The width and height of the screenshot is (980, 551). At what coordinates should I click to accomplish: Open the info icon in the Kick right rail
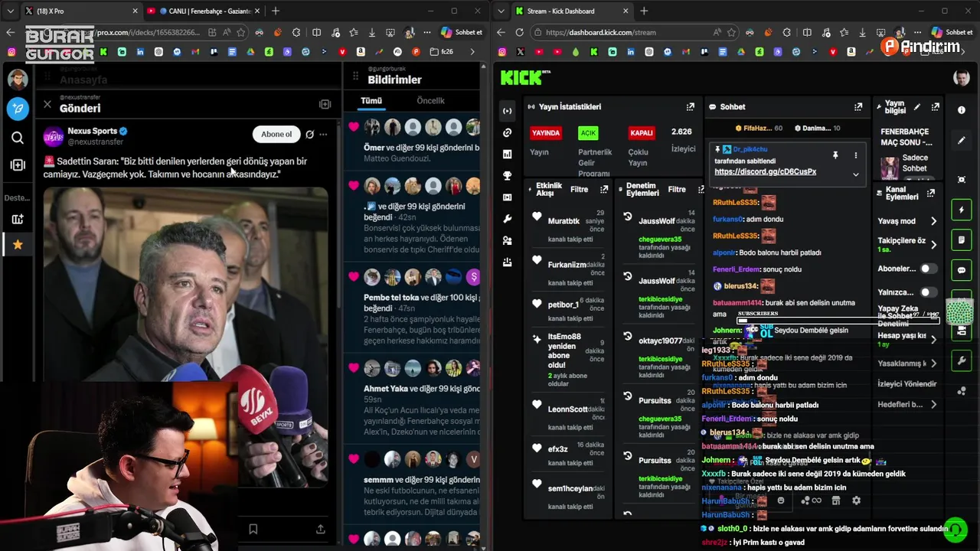coord(962,110)
